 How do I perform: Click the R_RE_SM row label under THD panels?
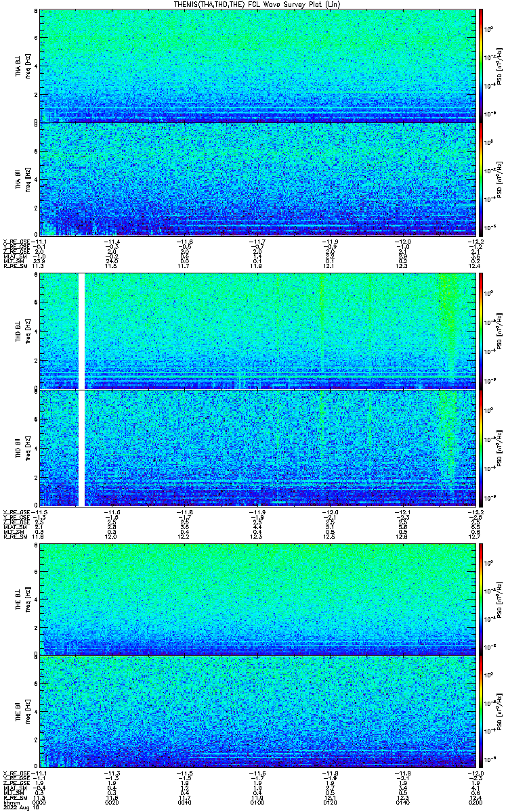15,536
